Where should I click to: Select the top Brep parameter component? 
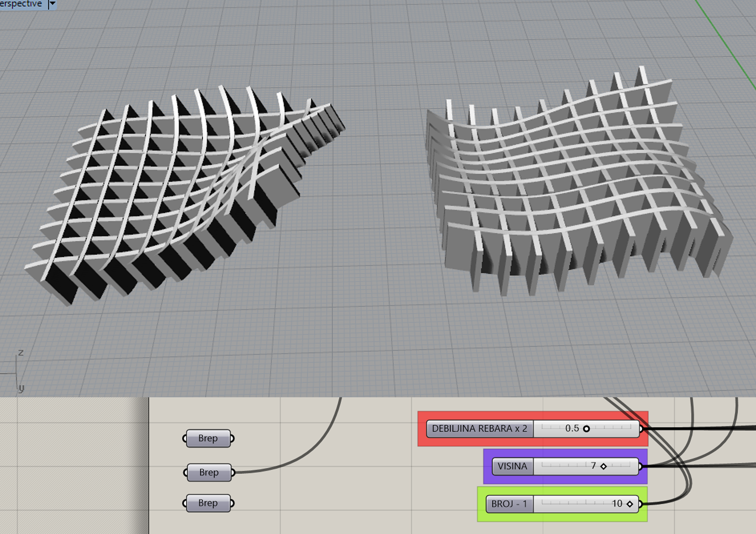pos(208,438)
